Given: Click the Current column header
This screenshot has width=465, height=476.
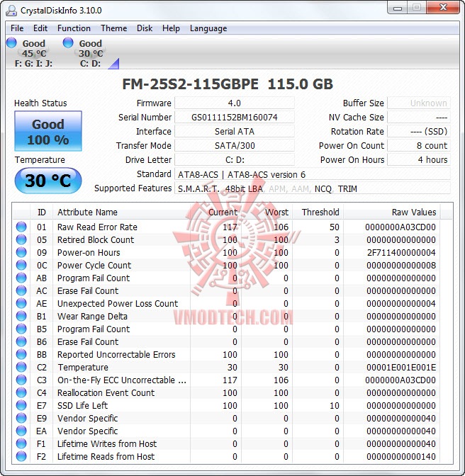Looking at the screenshot, I should [215, 212].
